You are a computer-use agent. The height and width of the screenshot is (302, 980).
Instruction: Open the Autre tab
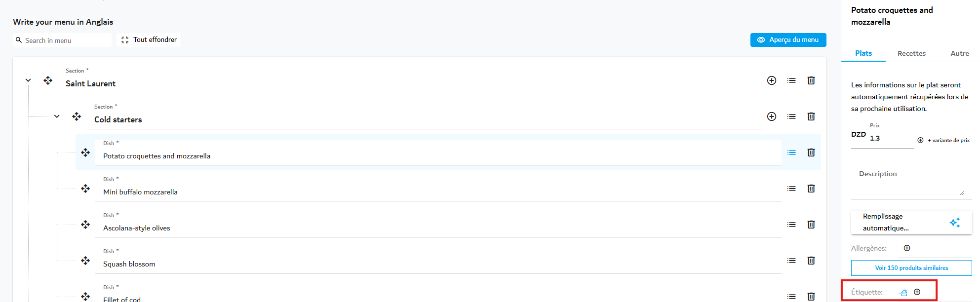point(960,53)
